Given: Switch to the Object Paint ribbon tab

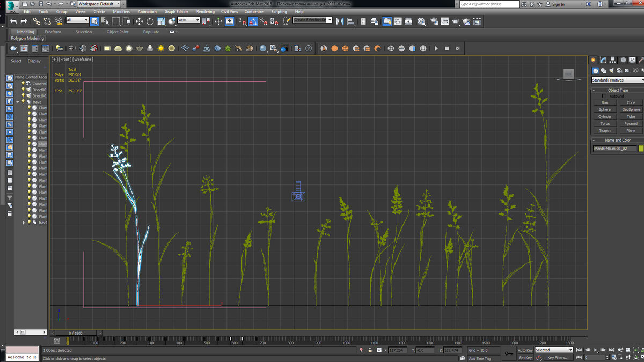Looking at the screenshot, I should (118, 32).
